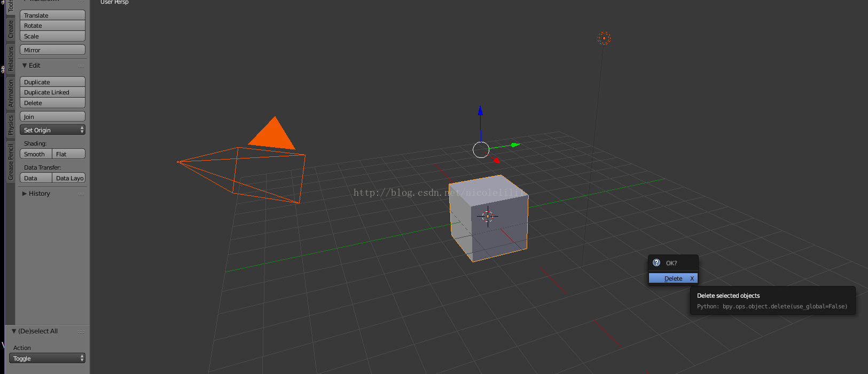Click the 3D cursor on the cube
Image resolution: width=868 pixels, height=374 pixels.
tap(487, 216)
